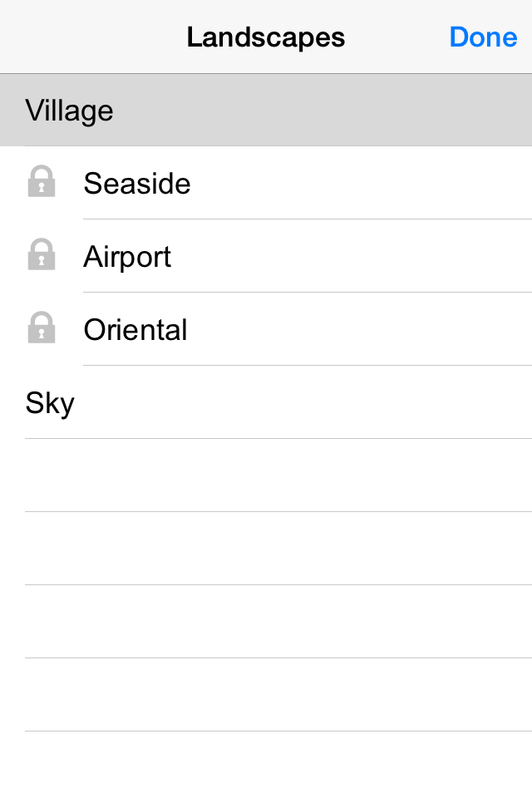Click the second empty row below Sky

266,549
